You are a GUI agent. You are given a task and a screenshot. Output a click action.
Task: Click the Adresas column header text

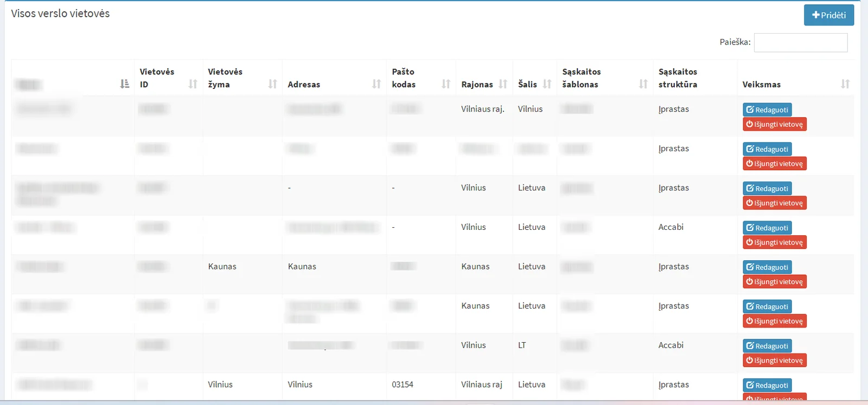304,85
